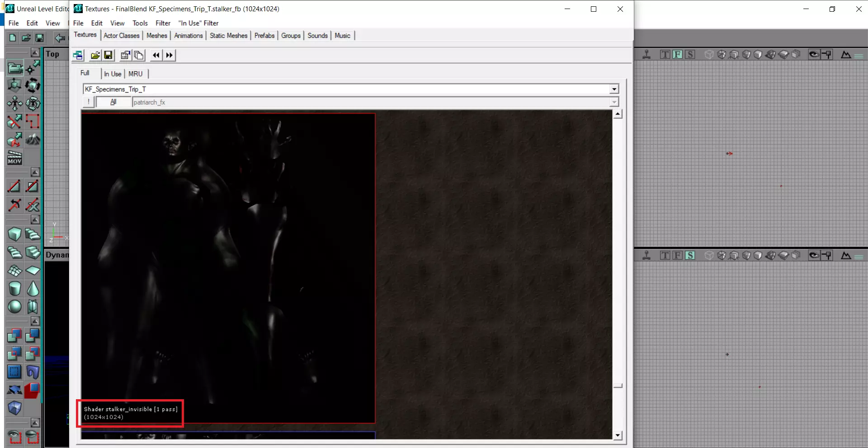Click the Cube brush builder
Image resolution: width=868 pixels, height=448 pixels.
14,234
